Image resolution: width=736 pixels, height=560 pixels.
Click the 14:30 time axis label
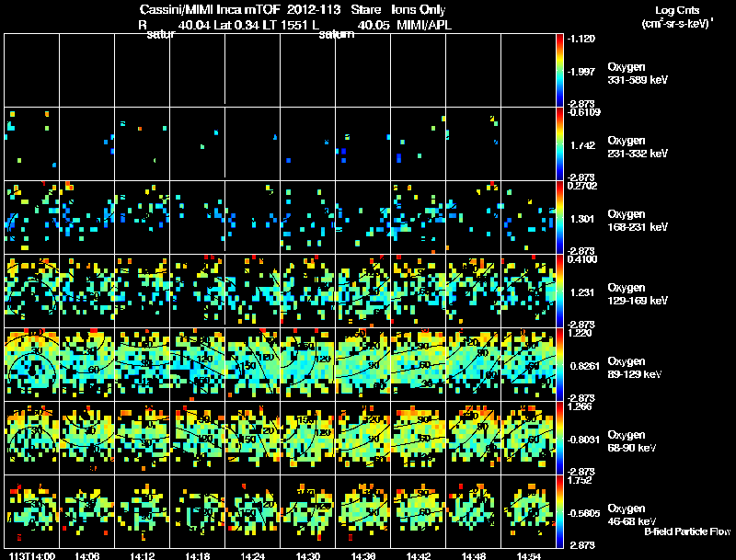point(308,555)
